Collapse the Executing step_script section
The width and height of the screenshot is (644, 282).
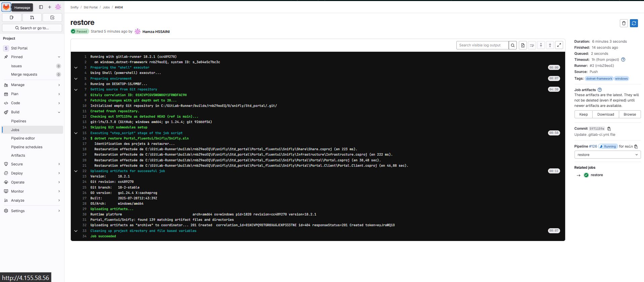76,133
